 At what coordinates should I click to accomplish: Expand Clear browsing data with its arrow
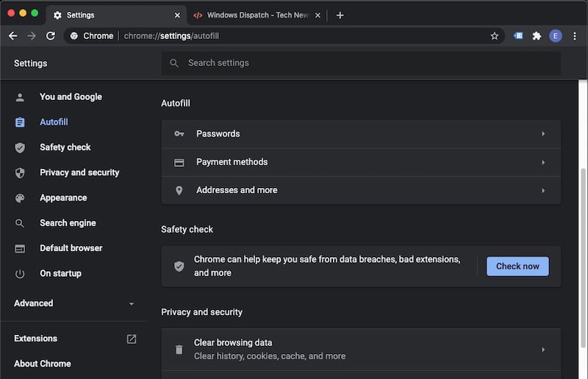point(543,350)
